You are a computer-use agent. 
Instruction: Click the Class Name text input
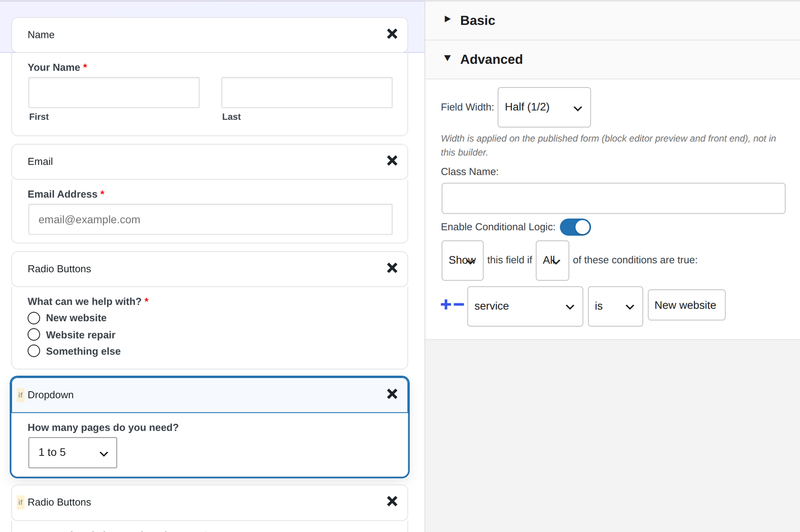pyautogui.click(x=613, y=198)
